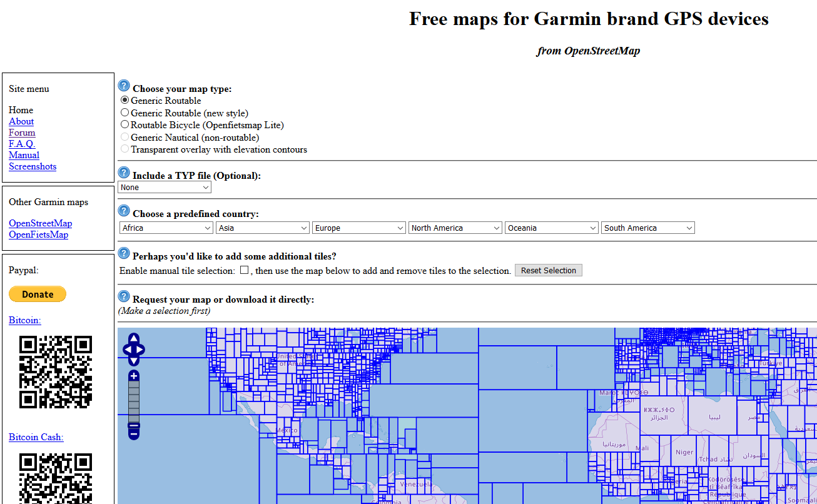Screen dimensions: 817x504
Task: Click help icon beside 'add some additional tiles'
Action: tap(124, 254)
